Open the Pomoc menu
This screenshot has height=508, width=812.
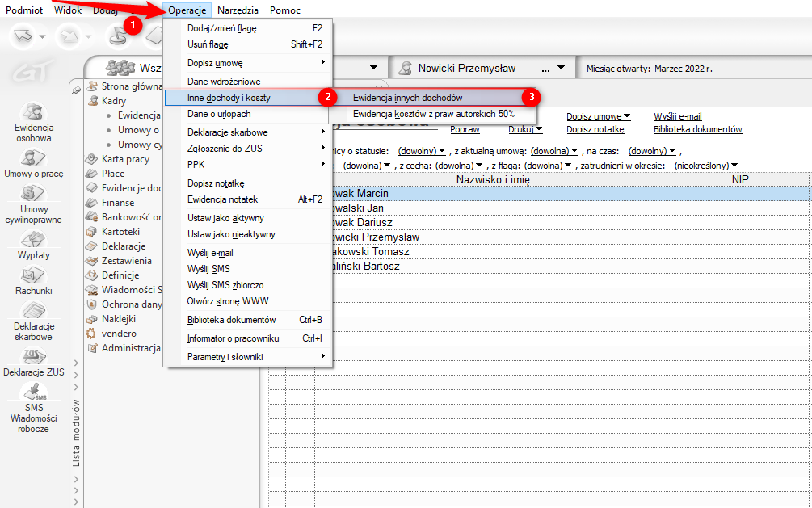[285, 10]
